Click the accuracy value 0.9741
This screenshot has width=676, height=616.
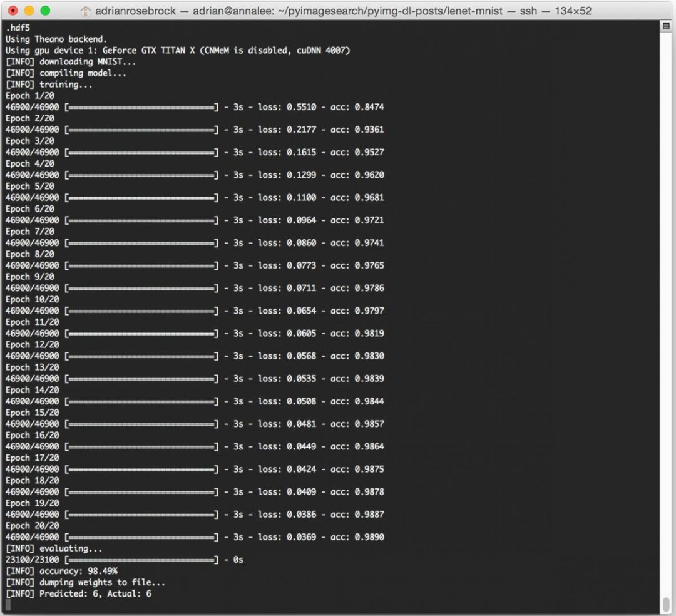coord(369,243)
